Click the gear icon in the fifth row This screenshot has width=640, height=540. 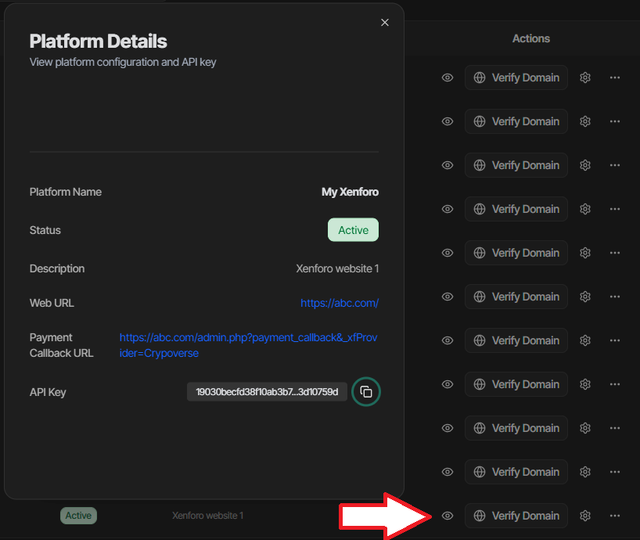coord(586,253)
